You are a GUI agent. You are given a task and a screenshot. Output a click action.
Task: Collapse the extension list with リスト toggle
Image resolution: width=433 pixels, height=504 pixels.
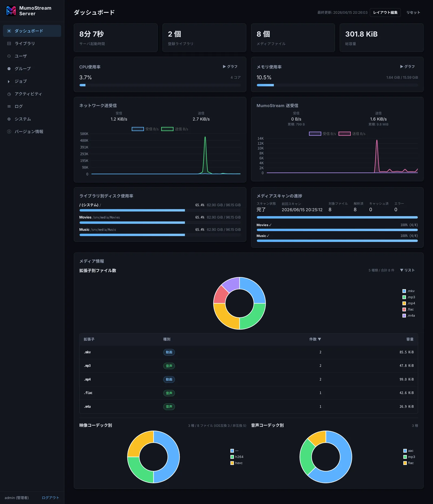coord(407,270)
